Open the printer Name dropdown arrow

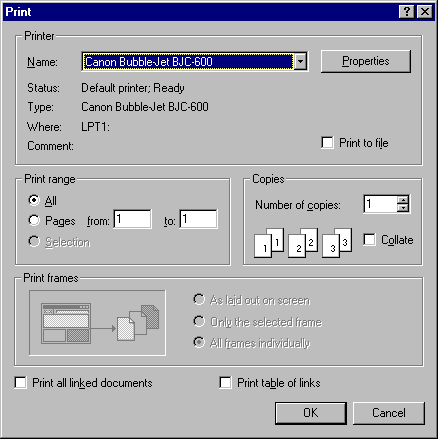pos(300,61)
